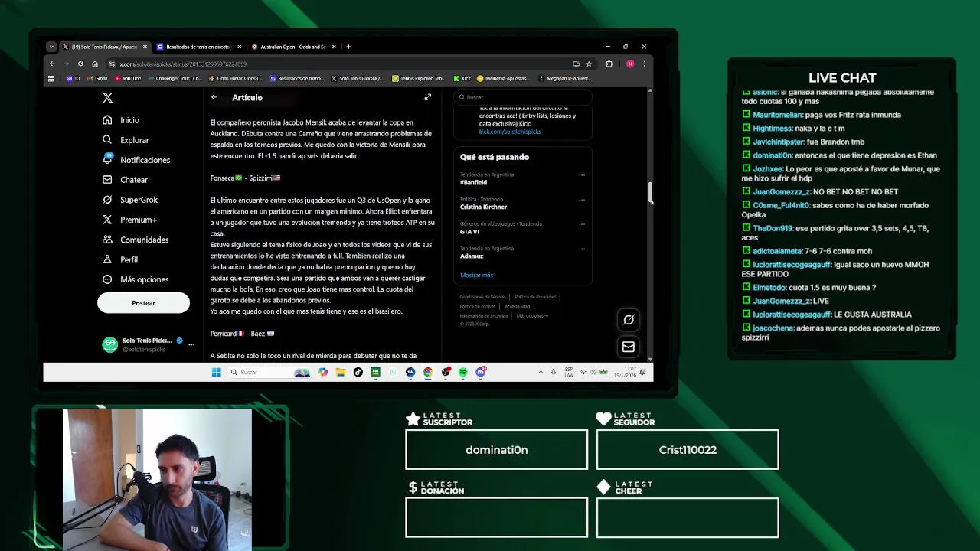980x551 pixels.
Task: Open the taskbar volume control
Action: pos(593,372)
